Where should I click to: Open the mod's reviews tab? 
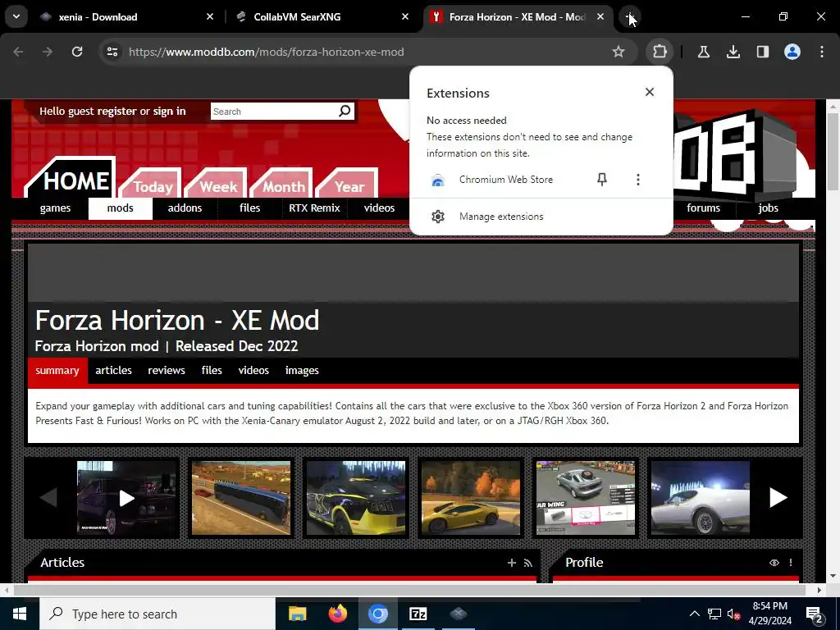pyautogui.click(x=167, y=370)
